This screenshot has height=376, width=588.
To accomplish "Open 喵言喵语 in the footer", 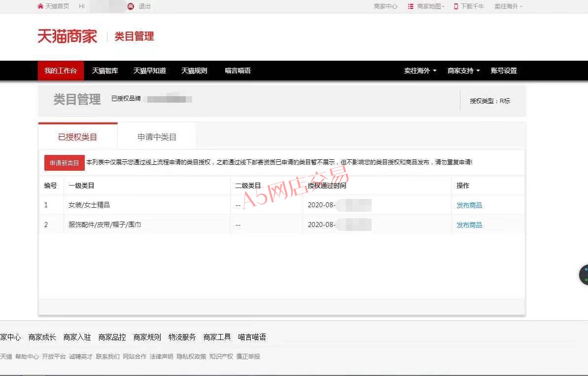I will [252, 338].
